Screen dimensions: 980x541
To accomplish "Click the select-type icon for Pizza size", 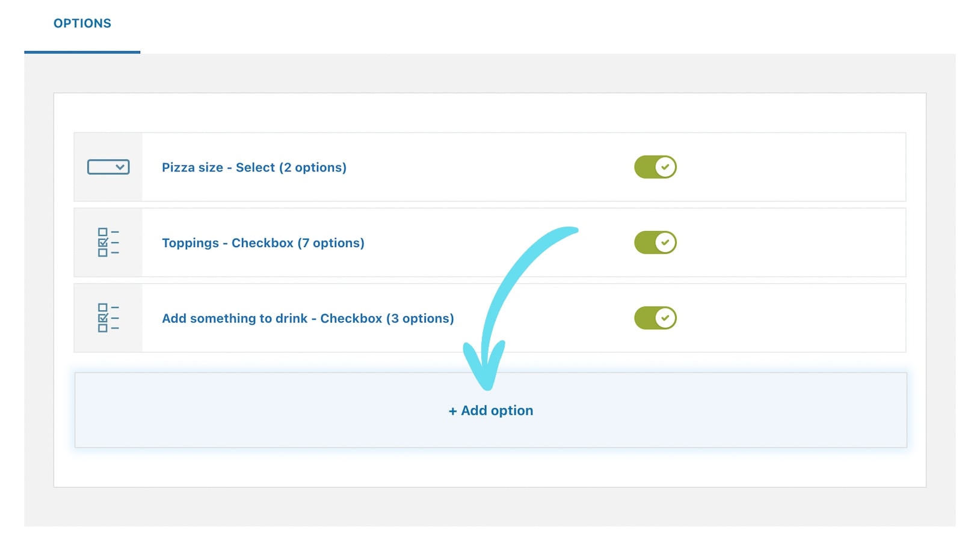I will [x=108, y=167].
